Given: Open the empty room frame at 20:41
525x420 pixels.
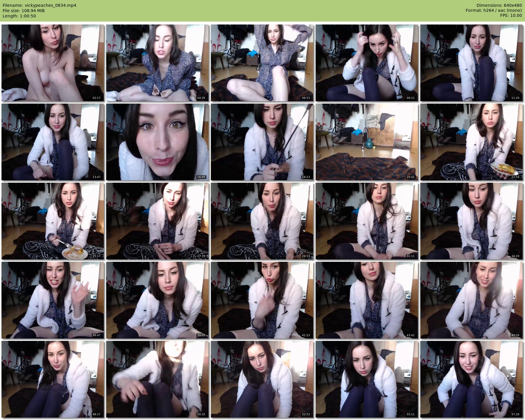Looking at the screenshot, I should click(x=367, y=142).
